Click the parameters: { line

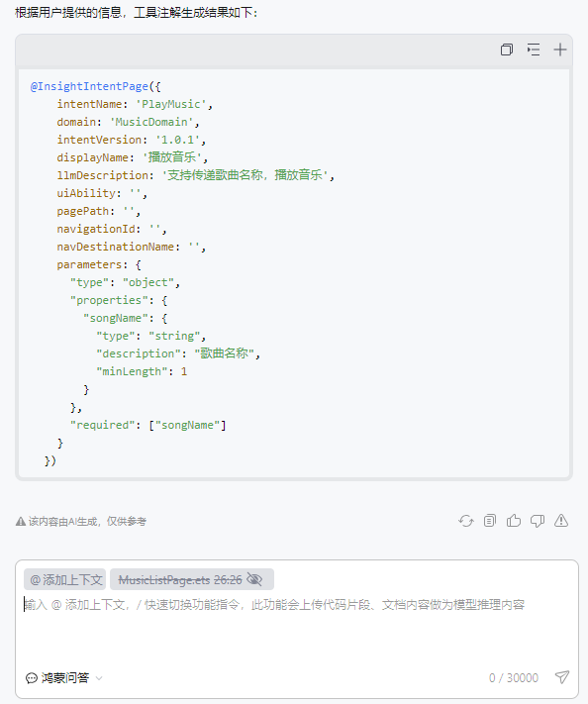coord(99,265)
